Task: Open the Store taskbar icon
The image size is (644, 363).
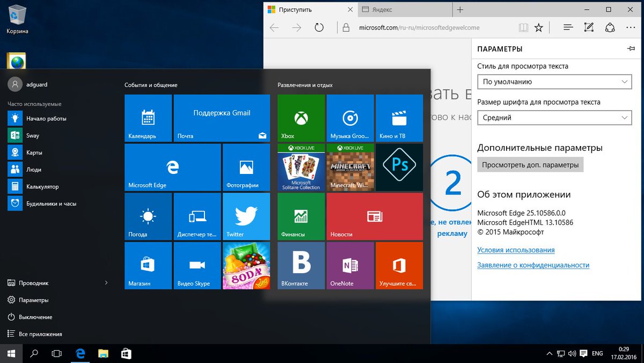Action: (x=126, y=353)
